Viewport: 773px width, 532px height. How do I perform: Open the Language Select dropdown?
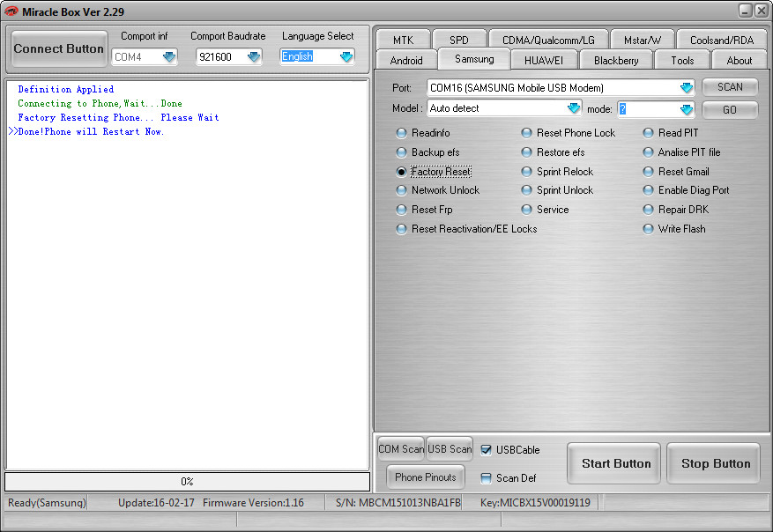point(346,56)
